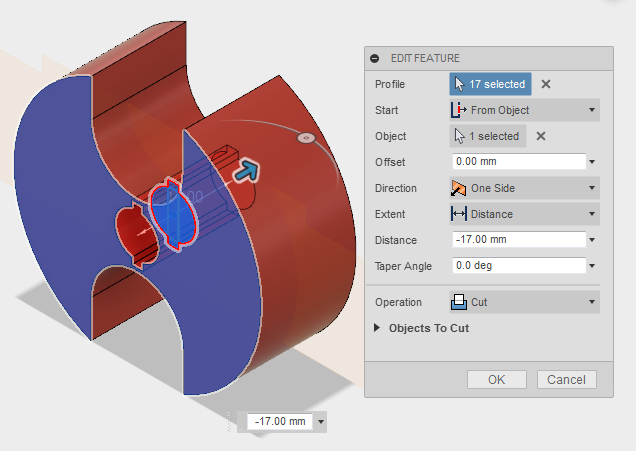Click the Object '1 selected' selector
The image size is (636, 451).
point(487,136)
